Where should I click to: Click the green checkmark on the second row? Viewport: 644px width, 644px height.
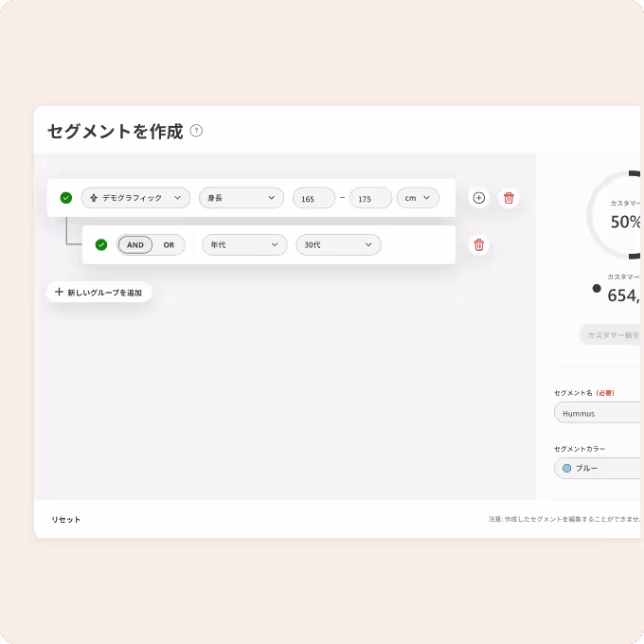point(101,244)
